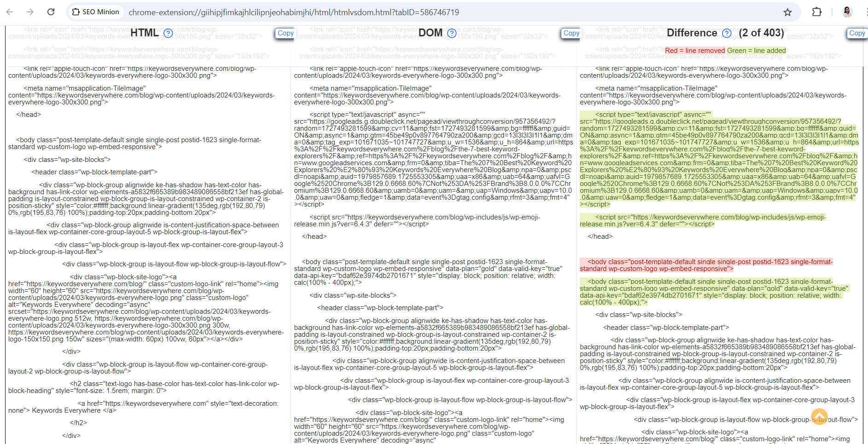Open the browser extensions puzzle icon
This screenshot has width=868, height=444.
click(817, 12)
